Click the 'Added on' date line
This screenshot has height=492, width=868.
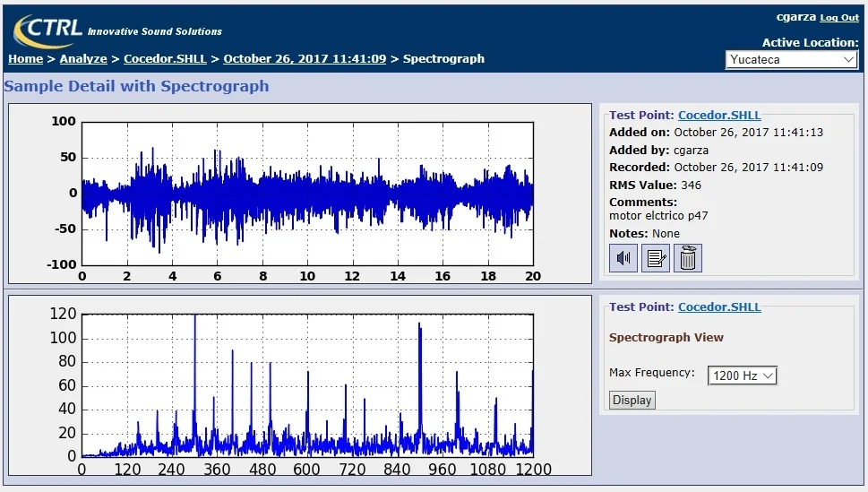click(x=716, y=133)
